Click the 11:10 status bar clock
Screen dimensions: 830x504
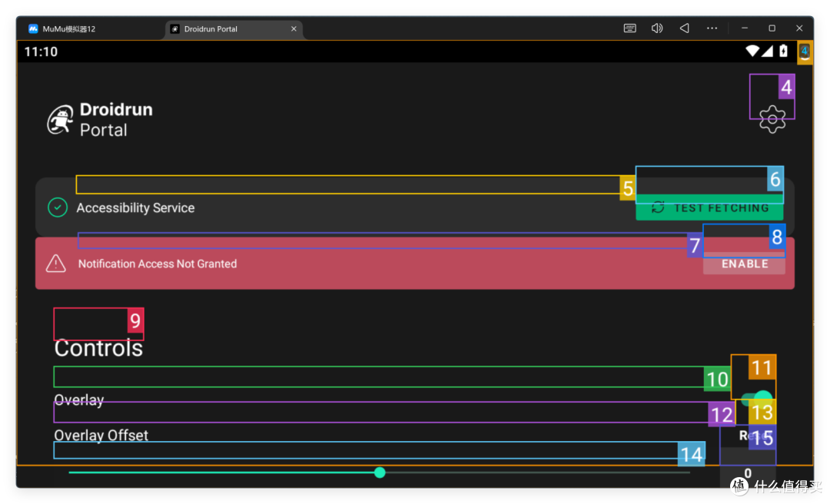[x=41, y=51]
